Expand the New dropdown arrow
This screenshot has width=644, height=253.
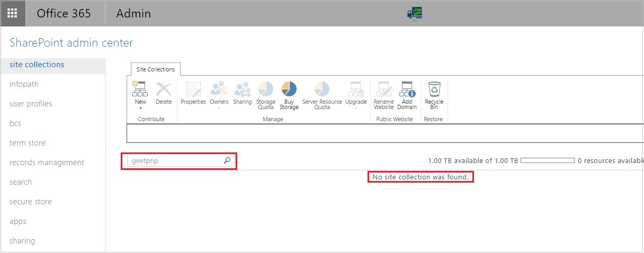140,108
